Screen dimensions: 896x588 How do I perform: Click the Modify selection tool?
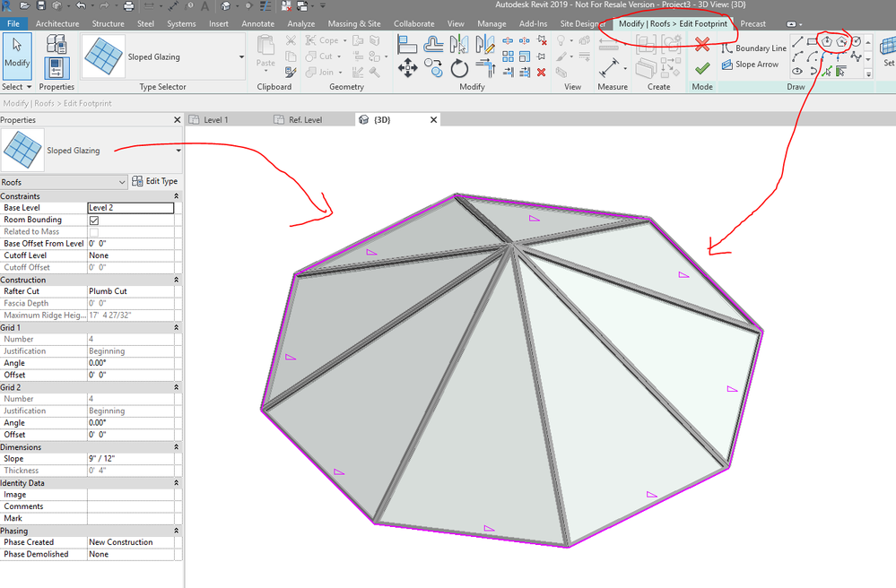pos(16,56)
